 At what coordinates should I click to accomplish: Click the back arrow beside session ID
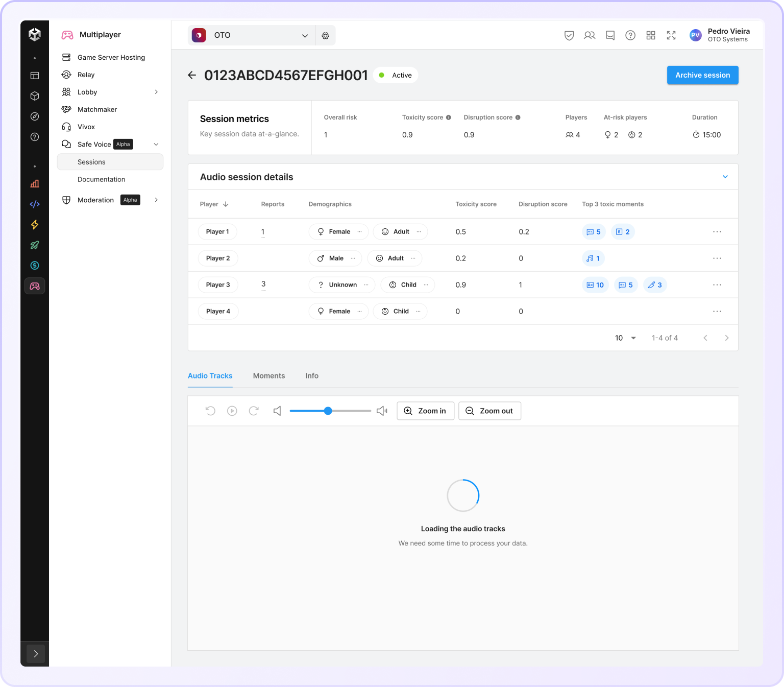click(x=192, y=75)
